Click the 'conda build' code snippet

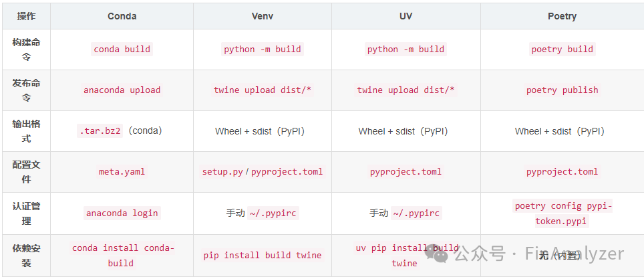[122, 50]
